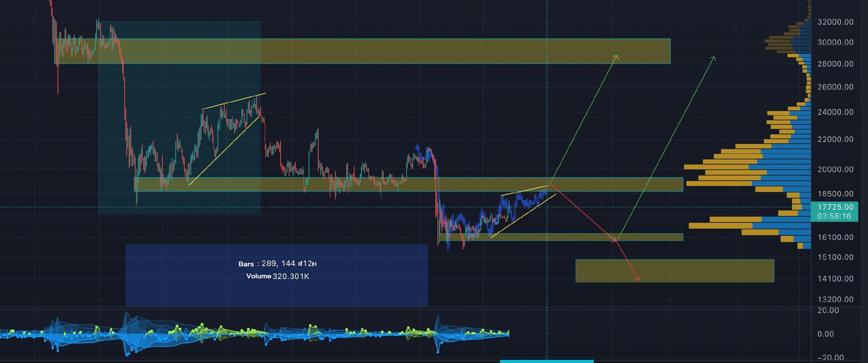Select the current price tag 17725.00
The image size is (868, 363).
835,207
